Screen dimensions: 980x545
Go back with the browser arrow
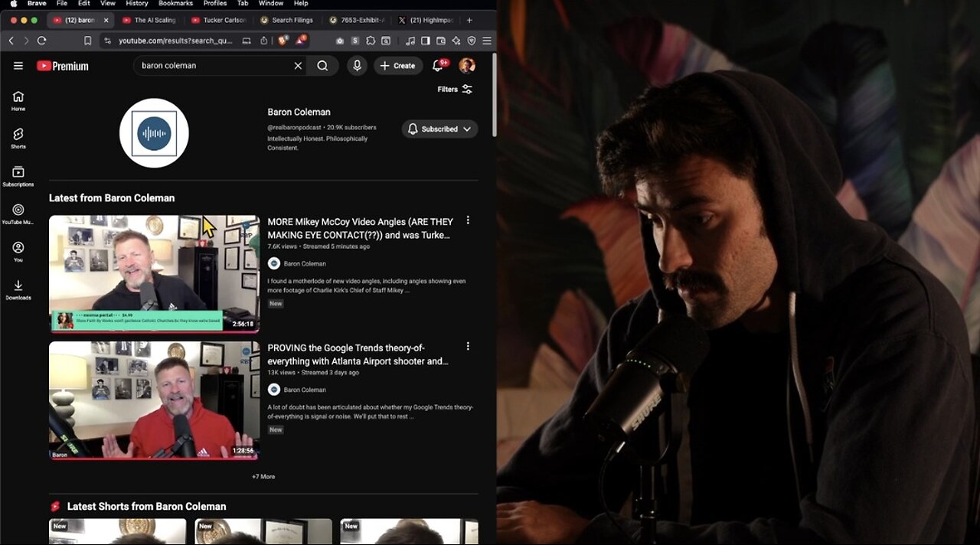pos(11,41)
